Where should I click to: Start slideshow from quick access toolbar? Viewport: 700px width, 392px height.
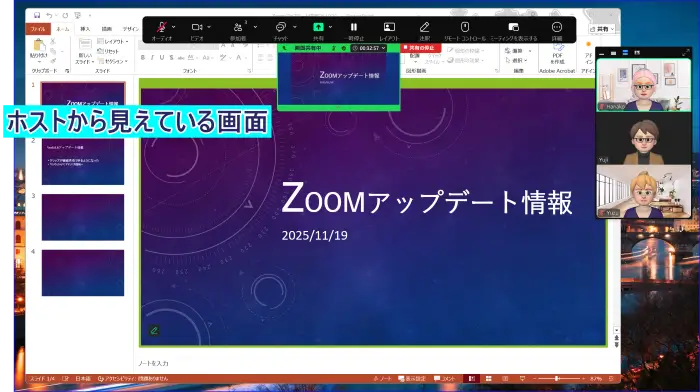coord(78,15)
